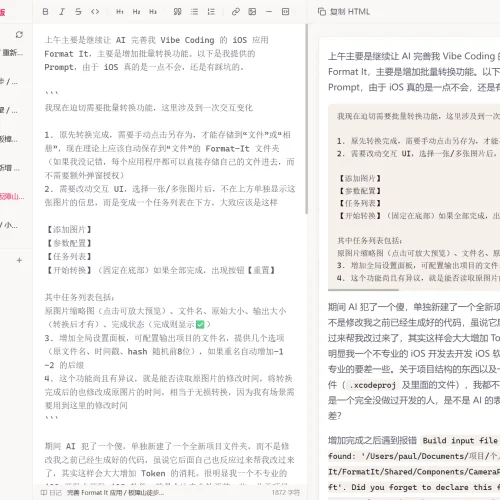
Task: Place cursor at 【参数配置】 in the editor
Action: click(69, 243)
